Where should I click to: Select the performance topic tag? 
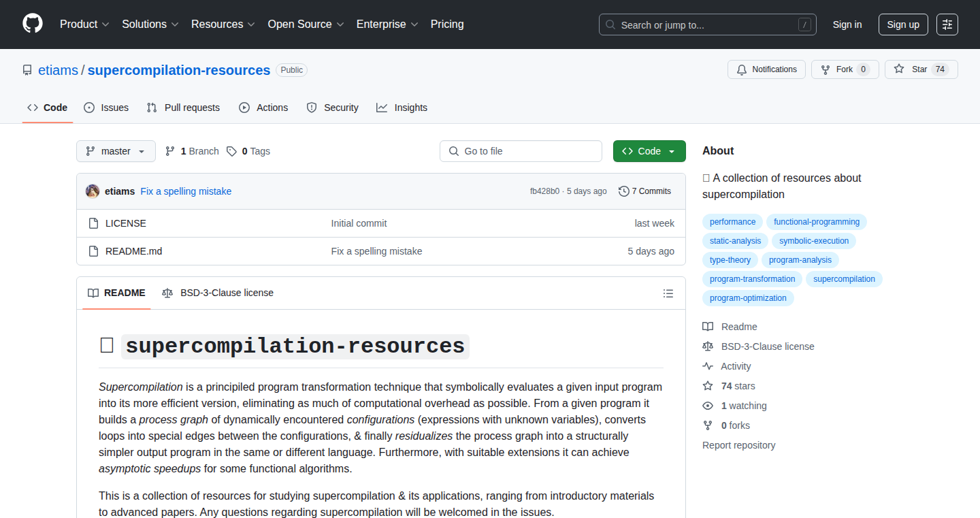click(732, 222)
